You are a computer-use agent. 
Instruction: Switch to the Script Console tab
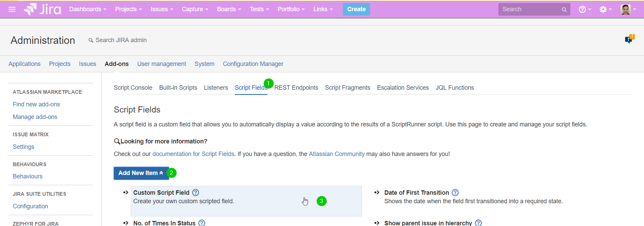click(x=133, y=88)
